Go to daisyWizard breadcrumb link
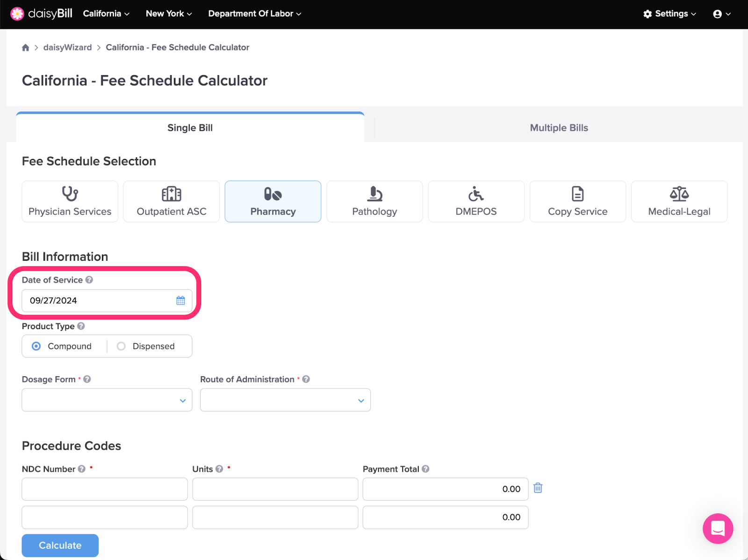Screen dimensions: 748x560 coord(67,48)
